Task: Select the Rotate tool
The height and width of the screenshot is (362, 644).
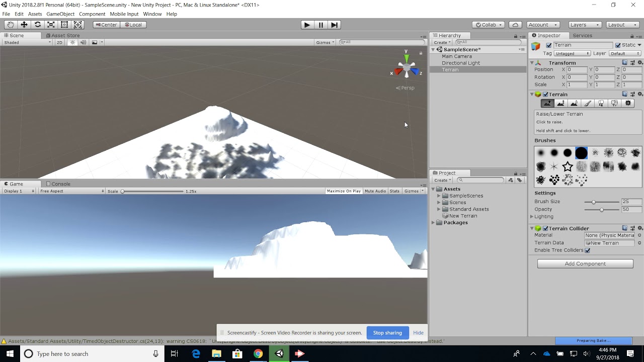Action: point(38,25)
